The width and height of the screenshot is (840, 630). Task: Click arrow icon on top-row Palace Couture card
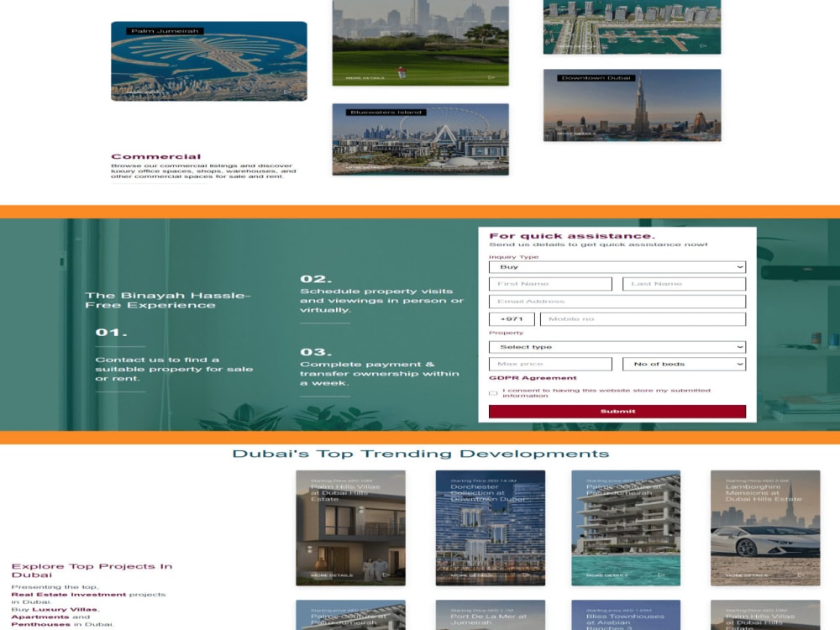point(661,575)
